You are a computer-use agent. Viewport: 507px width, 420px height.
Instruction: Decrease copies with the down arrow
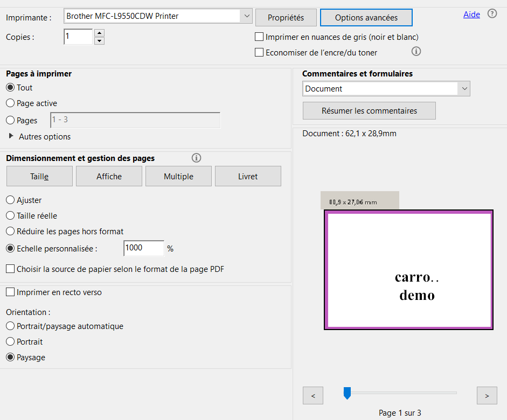click(99, 41)
